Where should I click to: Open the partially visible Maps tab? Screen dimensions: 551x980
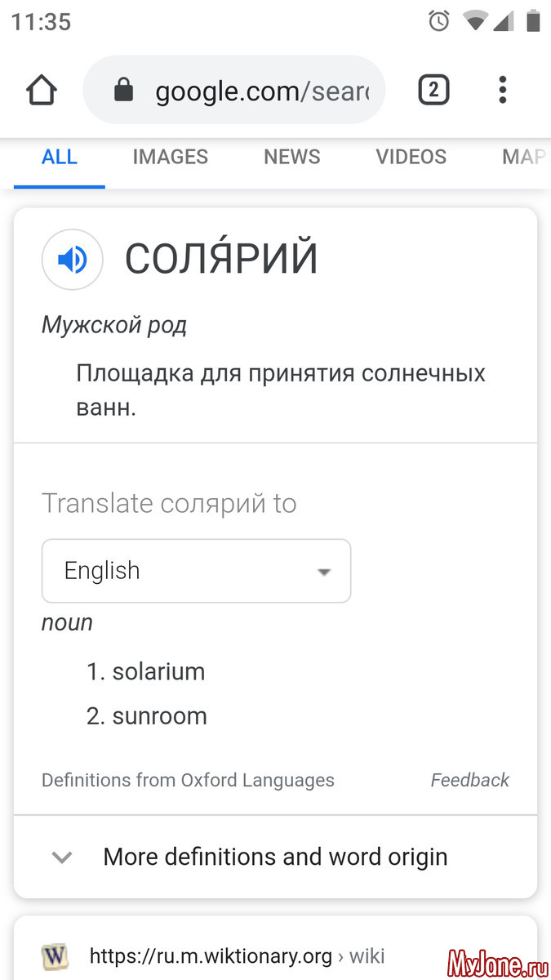524,157
